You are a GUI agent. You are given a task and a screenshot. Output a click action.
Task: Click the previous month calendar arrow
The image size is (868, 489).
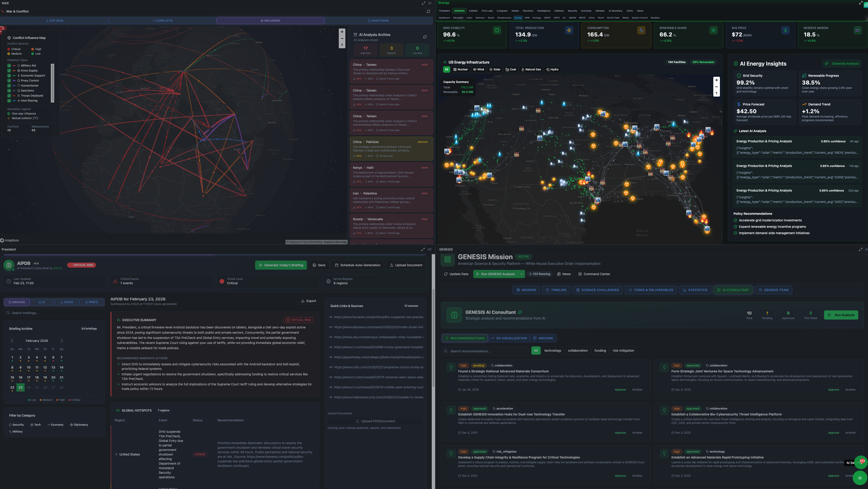[x=12, y=341]
